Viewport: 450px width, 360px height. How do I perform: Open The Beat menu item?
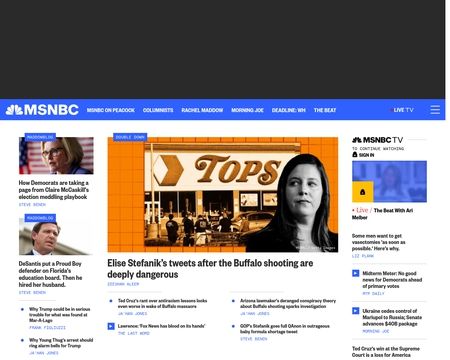[x=325, y=110]
